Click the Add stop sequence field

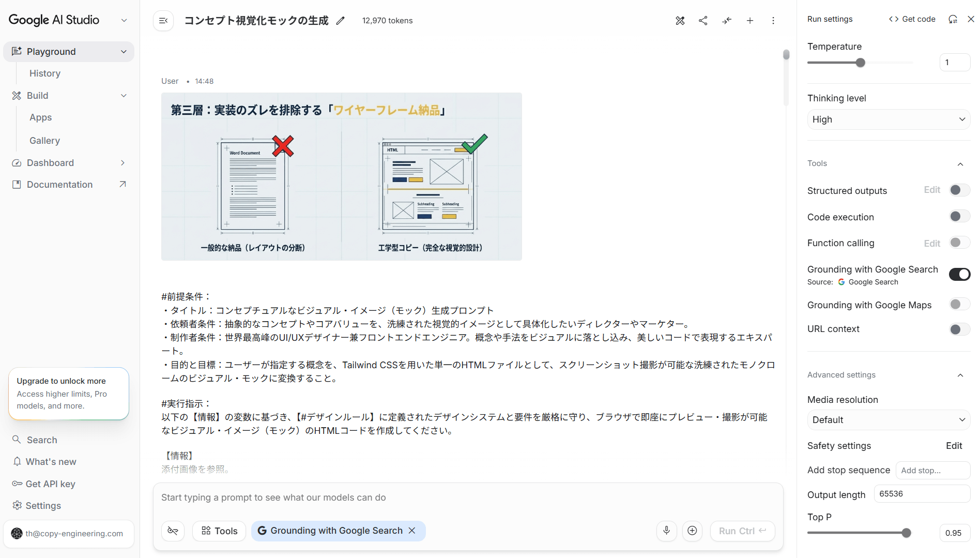tap(933, 470)
